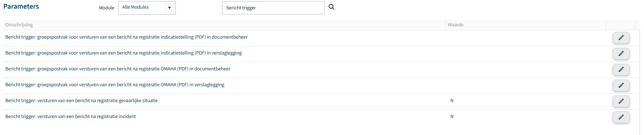Edit OMAHA (PDF) in verslaglegging parameter
644x135 pixels.
tap(621, 86)
